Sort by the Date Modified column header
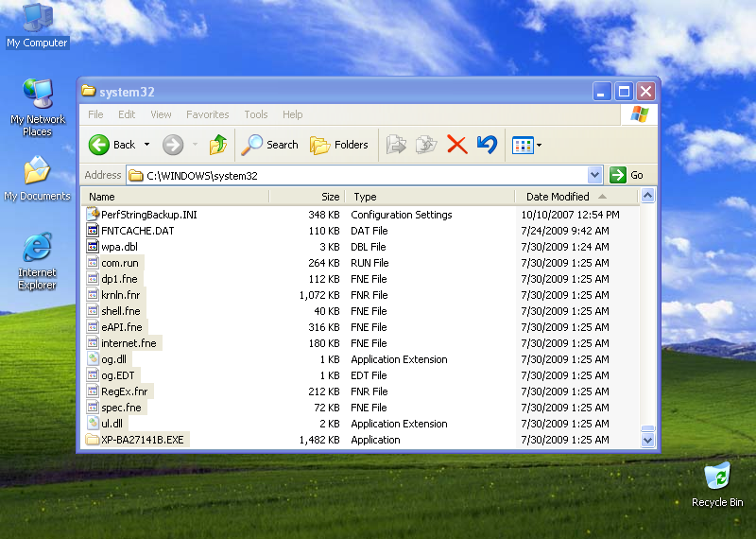Image resolution: width=756 pixels, height=539 pixels. (x=576, y=197)
